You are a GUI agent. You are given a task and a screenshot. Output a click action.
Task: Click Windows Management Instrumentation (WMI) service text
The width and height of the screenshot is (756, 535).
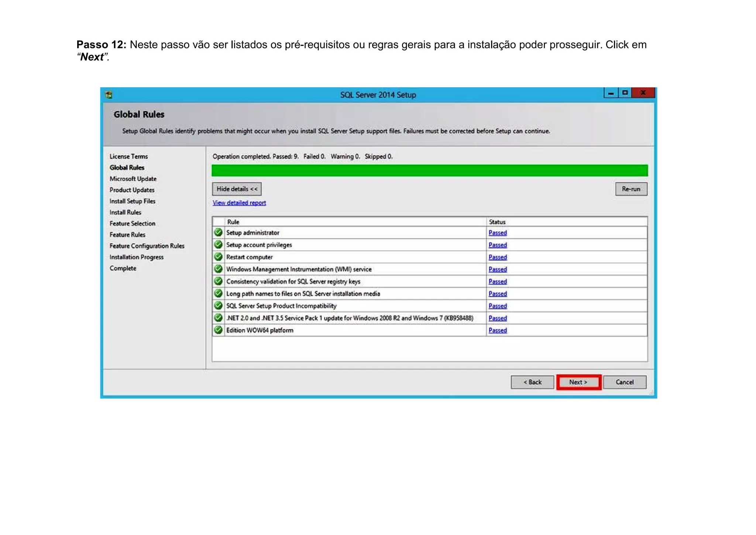(299, 269)
